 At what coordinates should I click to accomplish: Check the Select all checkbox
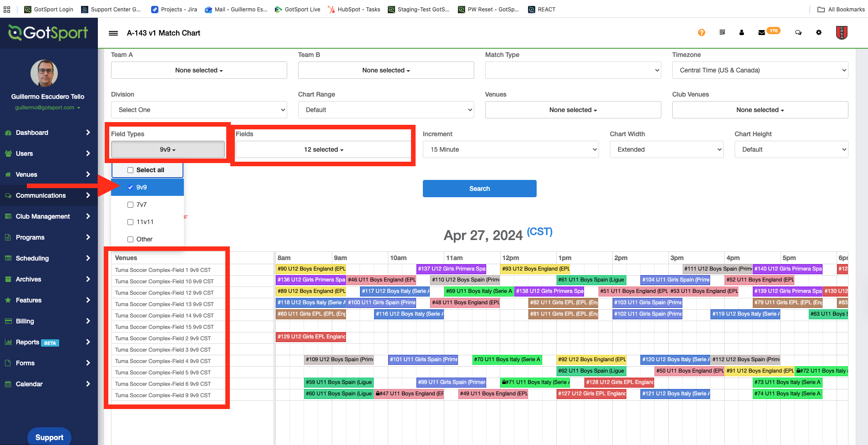(131, 170)
